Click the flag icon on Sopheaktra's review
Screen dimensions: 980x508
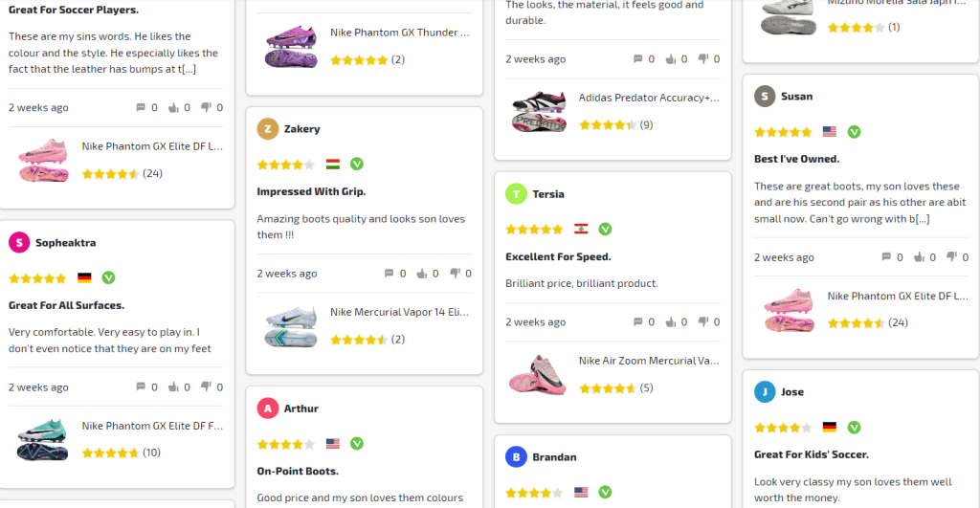(84, 278)
